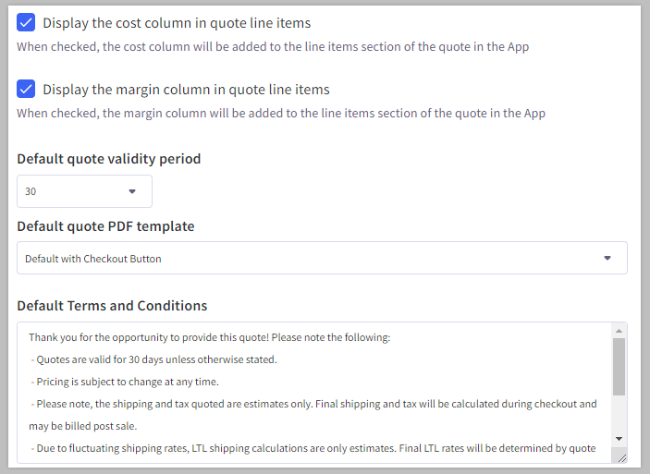This screenshot has height=474, width=650.
Task: Click the 'Display the margin column' label text
Action: 185,89
